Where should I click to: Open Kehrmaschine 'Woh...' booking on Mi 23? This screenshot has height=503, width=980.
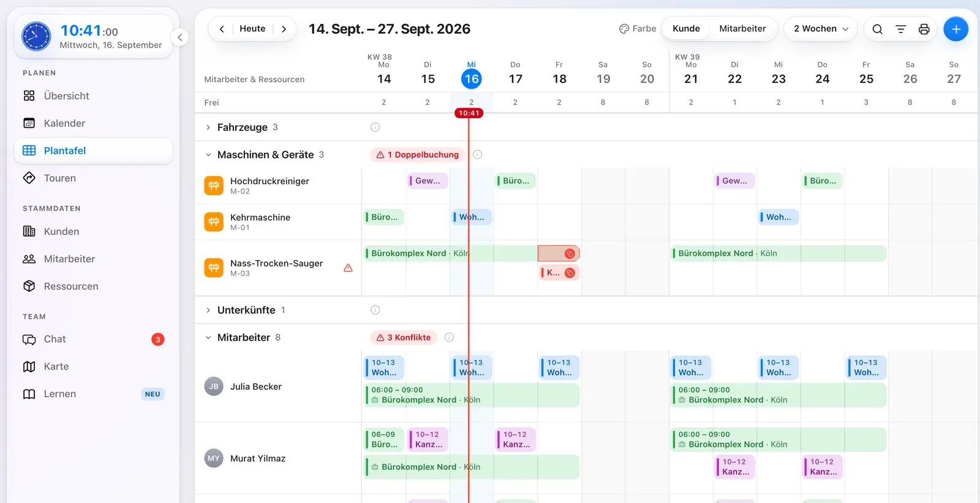pos(778,217)
